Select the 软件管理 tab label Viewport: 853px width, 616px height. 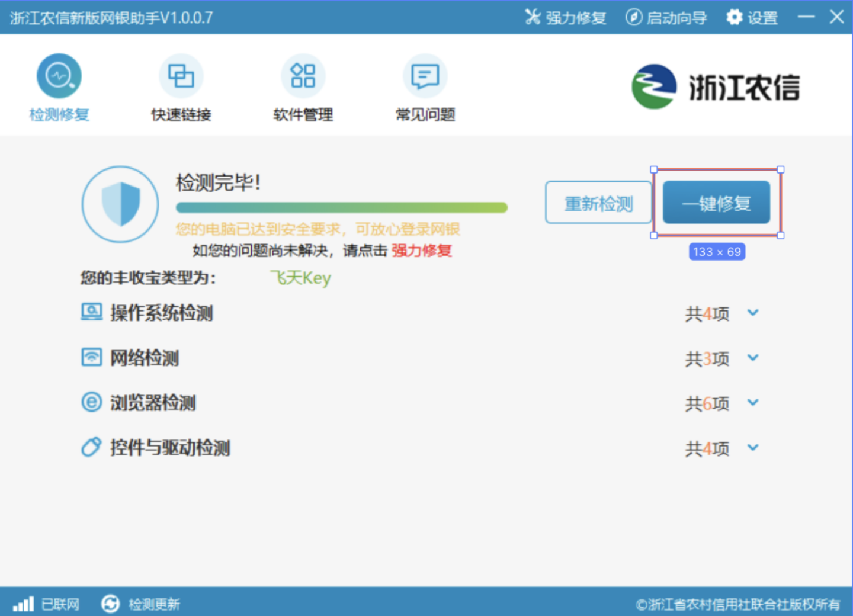click(303, 115)
